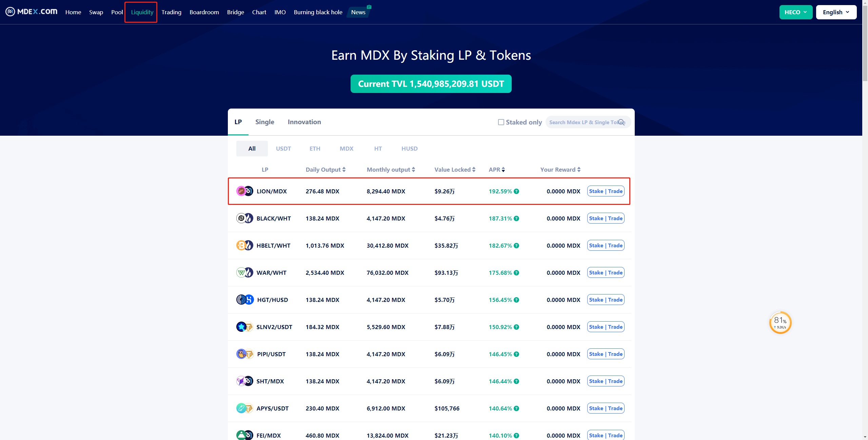
Task: Open APR info icon for FEI/MDX
Action: click(x=516, y=436)
